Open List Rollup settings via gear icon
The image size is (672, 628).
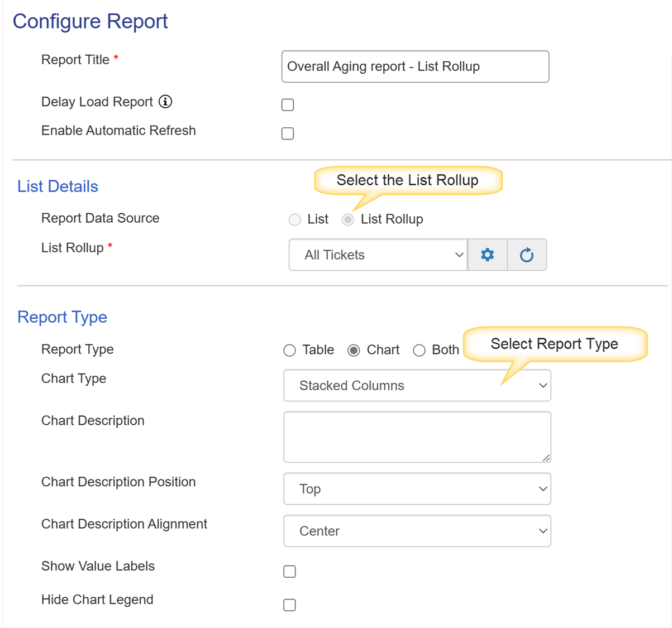click(x=487, y=255)
